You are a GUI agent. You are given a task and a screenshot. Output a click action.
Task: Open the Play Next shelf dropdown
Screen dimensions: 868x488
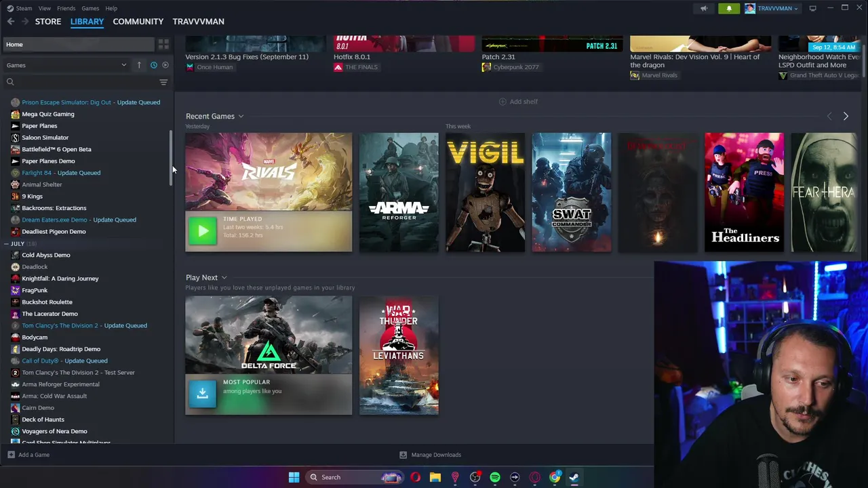coord(224,278)
